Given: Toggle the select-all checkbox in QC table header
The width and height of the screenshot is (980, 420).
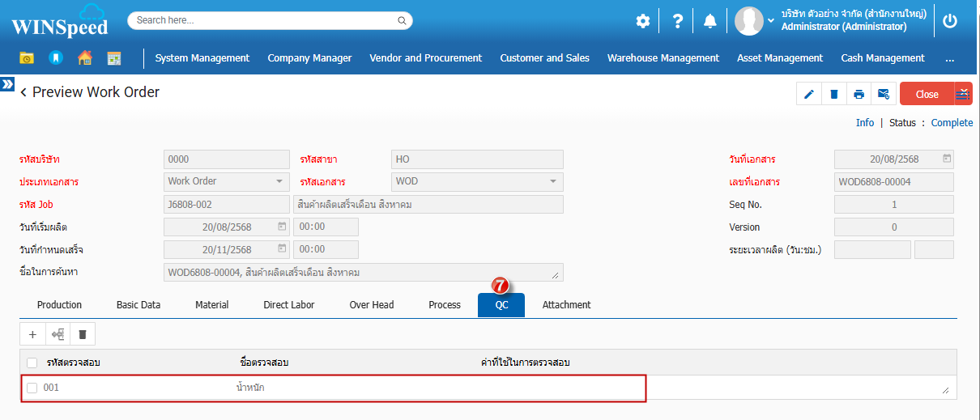Looking at the screenshot, I should [32, 363].
